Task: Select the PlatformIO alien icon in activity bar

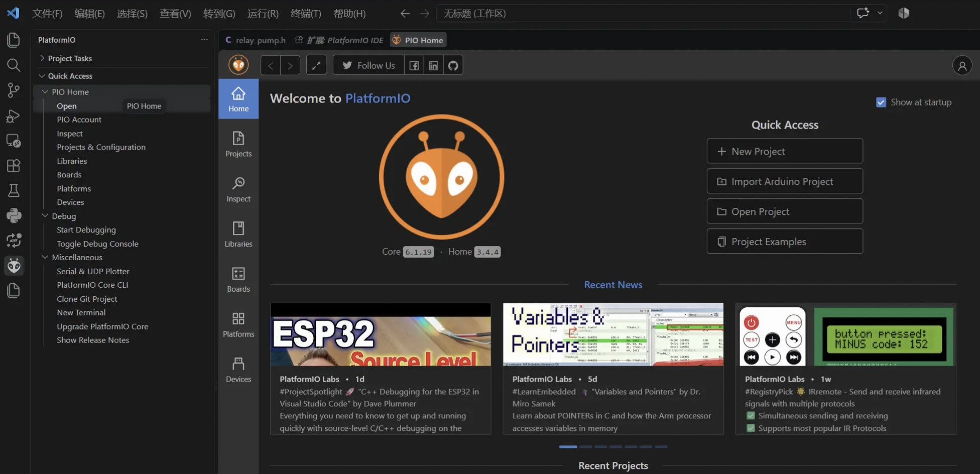Action: (14, 266)
